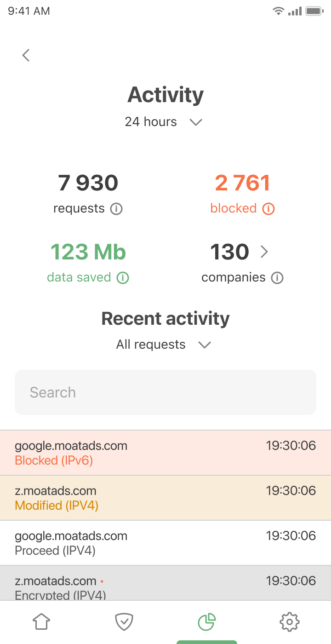Focus the Search input field
Image resolution: width=331 pixels, height=644 pixels.
coord(165,392)
